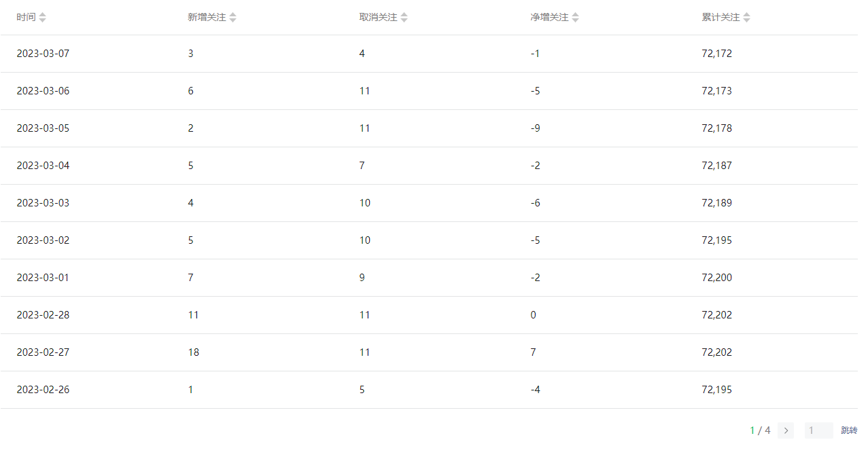Image resolution: width=868 pixels, height=459 pixels.
Task: Sort by 累计关注 using arrow icon
Action: (x=747, y=18)
